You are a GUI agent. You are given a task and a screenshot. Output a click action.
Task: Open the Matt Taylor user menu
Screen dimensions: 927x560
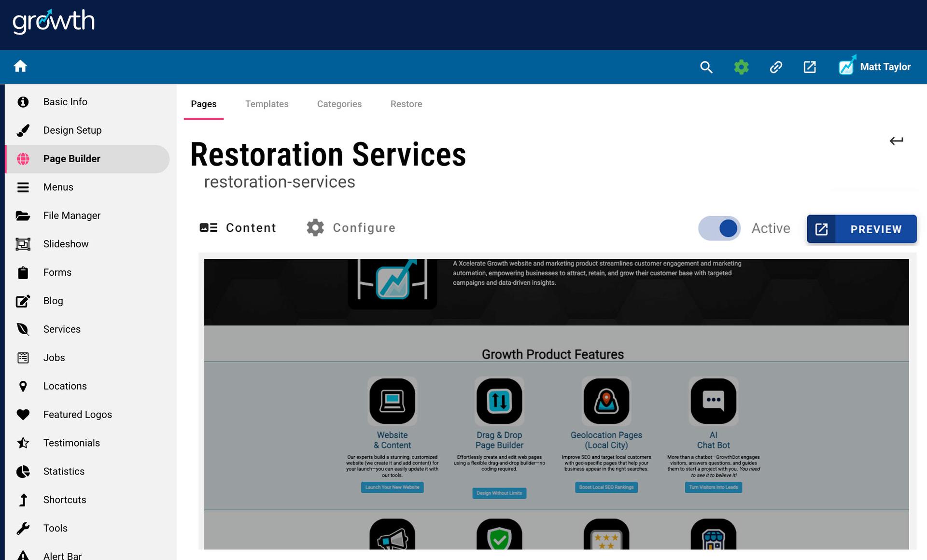pos(875,67)
